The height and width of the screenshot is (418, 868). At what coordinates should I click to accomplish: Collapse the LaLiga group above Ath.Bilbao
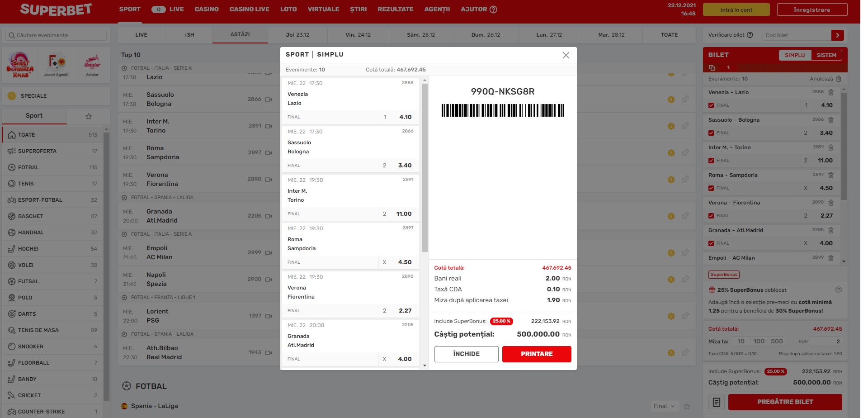pyautogui.click(x=124, y=334)
